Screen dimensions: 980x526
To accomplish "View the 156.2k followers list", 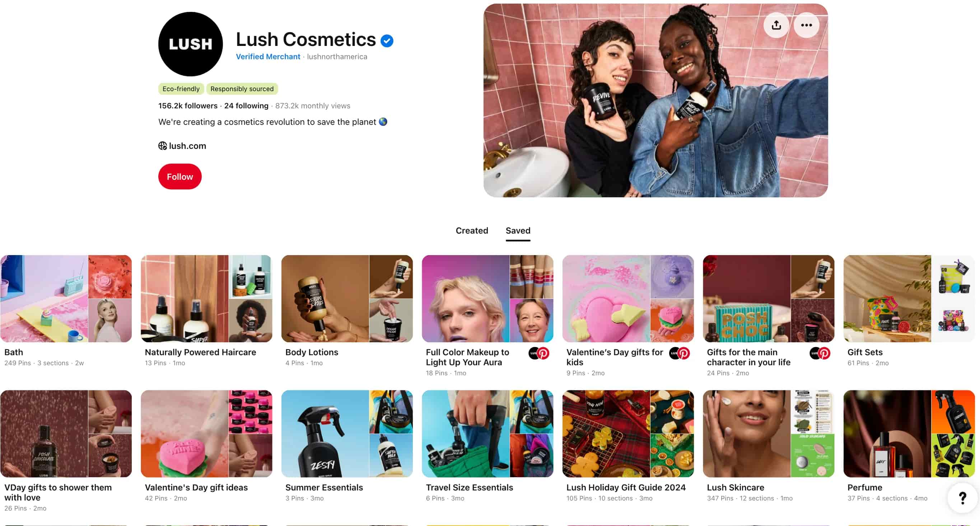I will tap(188, 106).
